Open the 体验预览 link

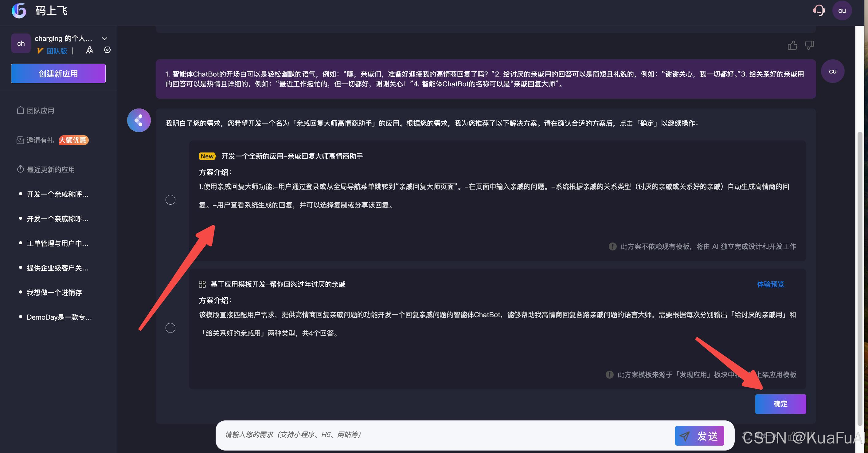tap(770, 284)
